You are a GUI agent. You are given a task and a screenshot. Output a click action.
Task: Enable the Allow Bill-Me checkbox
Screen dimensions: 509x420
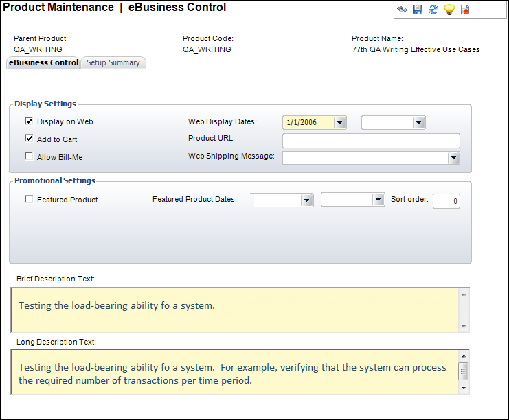[29, 156]
